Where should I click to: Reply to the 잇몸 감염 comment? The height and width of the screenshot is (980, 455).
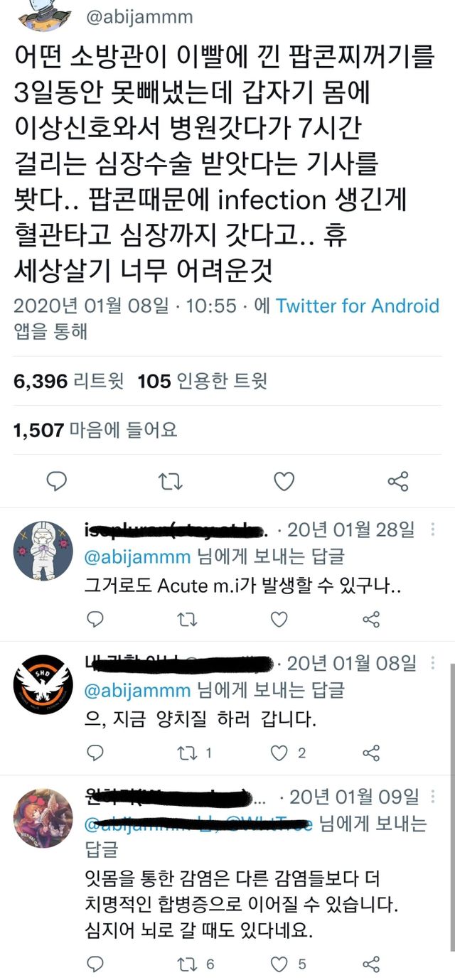click(95, 964)
